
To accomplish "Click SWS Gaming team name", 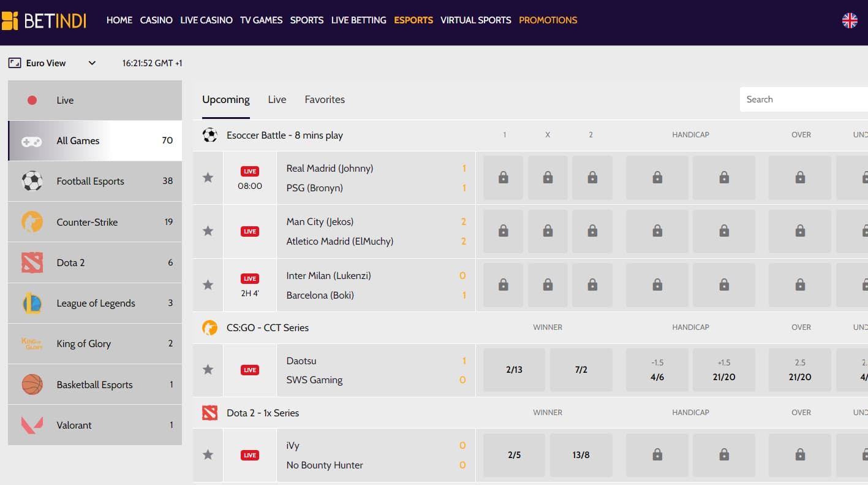I will click(x=314, y=380).
